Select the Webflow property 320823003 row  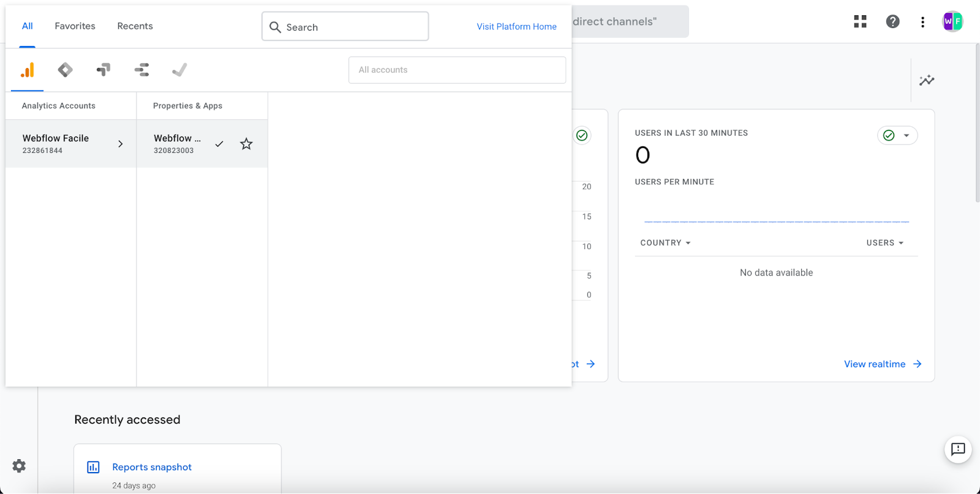[x=202, y=144]
